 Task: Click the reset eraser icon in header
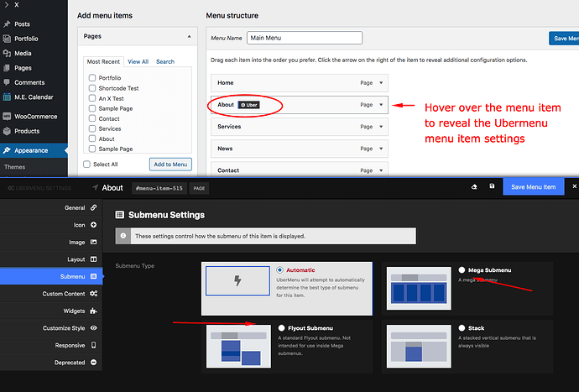point(474,186)
